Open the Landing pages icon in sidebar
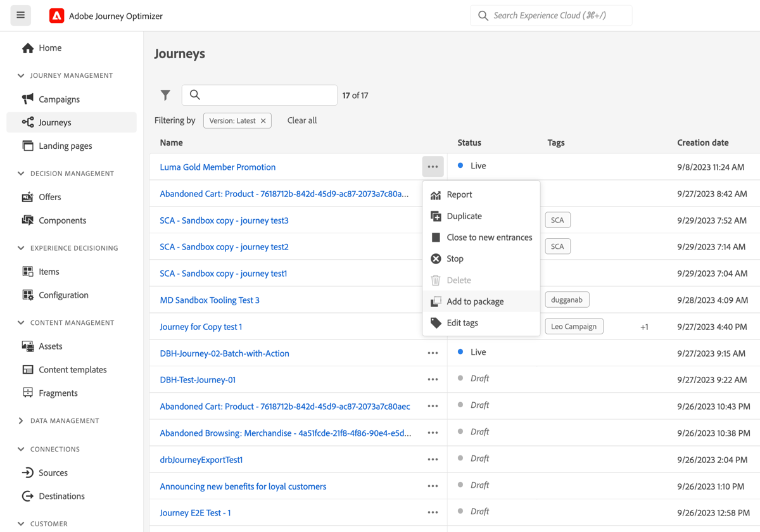760x532 pixels. click(x=28, y=145)
